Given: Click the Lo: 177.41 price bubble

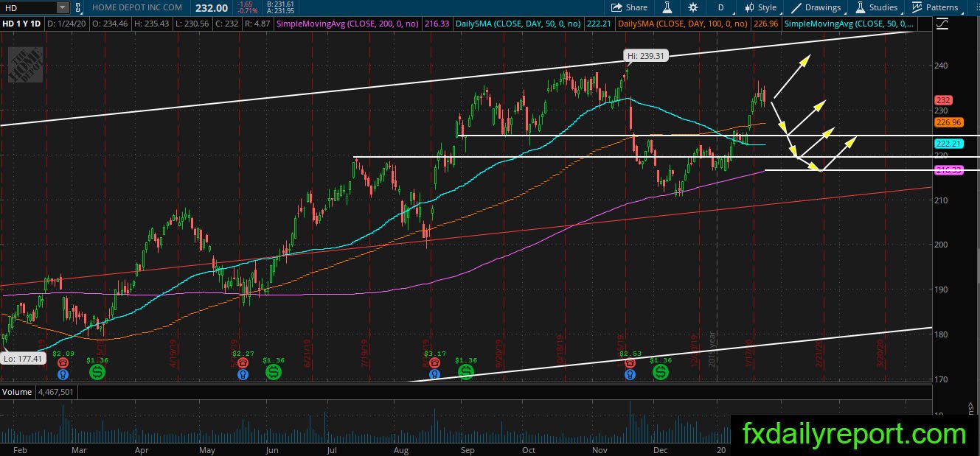Looking at the screenshot, I should 23,358.
